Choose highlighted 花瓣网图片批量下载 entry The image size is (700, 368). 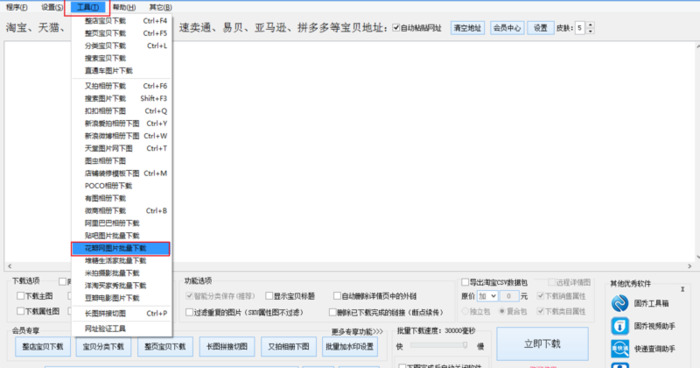tap(121, 248)
